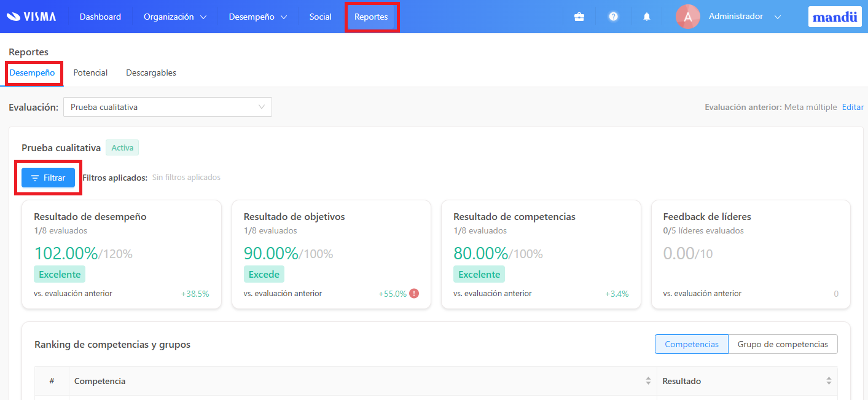Click the 0.00 leaders feedback value
The height and width of the screenshot is (400, 868).
click(x=679, y=253)
